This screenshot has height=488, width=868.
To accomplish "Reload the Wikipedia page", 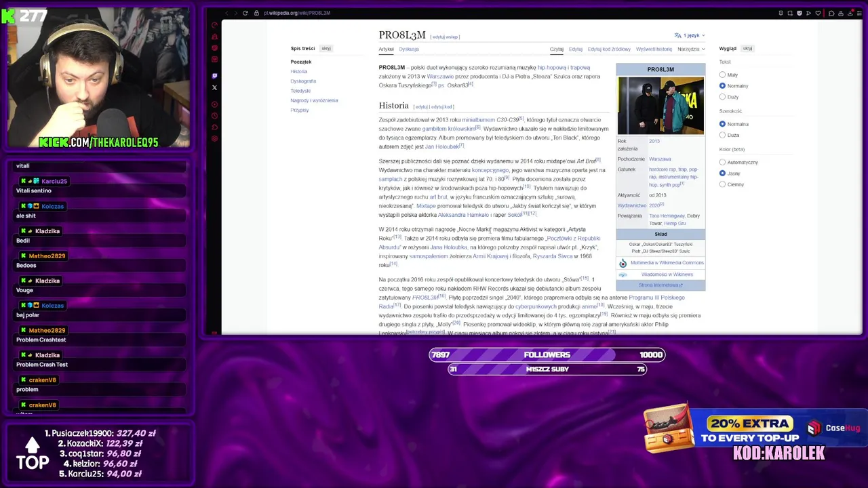I will coord(245,13).
